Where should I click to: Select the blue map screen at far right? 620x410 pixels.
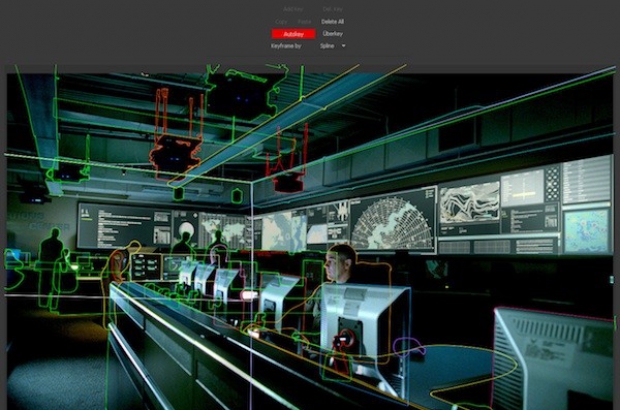[586, 229]
